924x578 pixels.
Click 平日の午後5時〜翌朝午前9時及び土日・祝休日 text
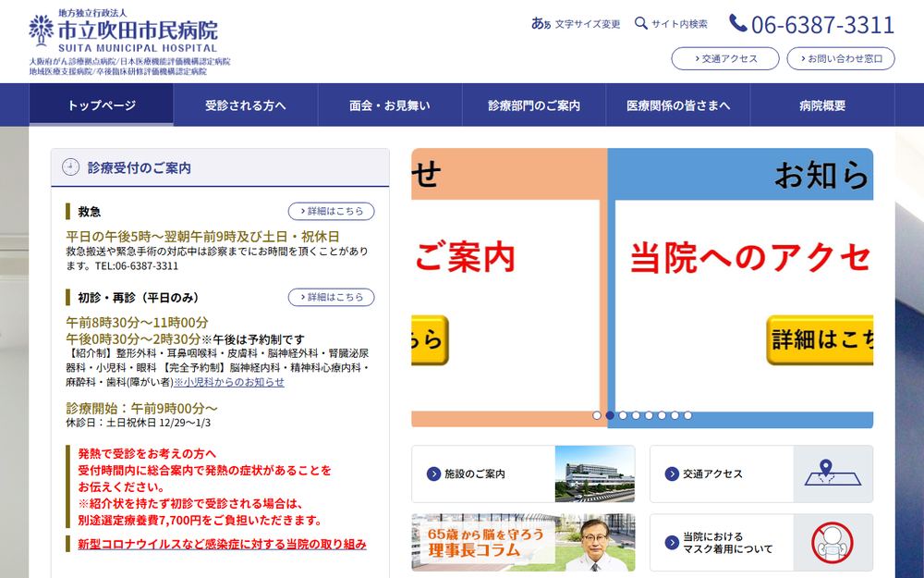(202, 237)
